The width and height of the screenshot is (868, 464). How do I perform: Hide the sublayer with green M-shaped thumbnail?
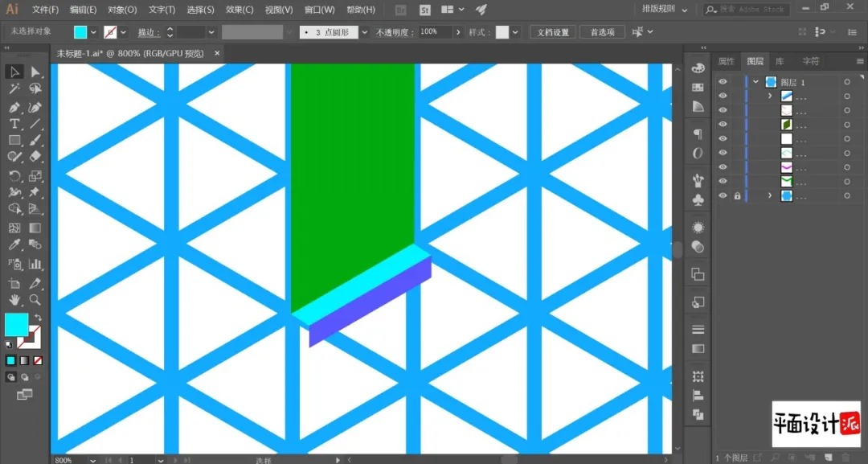(x=723, y=181)
